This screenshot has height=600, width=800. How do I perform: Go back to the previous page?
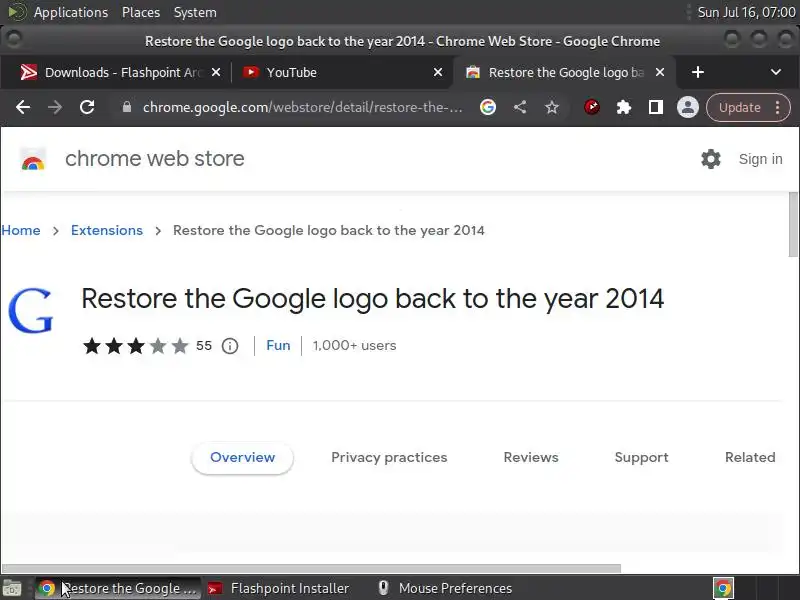pos(23,107)
